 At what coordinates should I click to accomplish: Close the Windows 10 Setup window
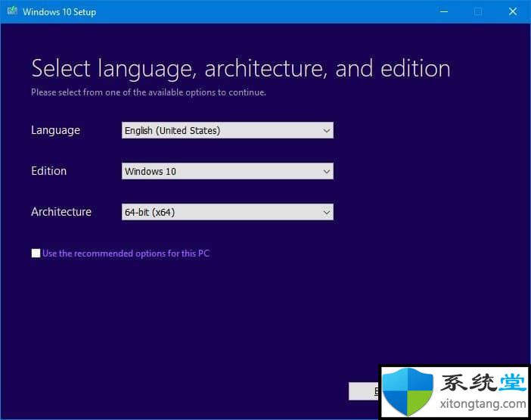click(x=513, y=11)
